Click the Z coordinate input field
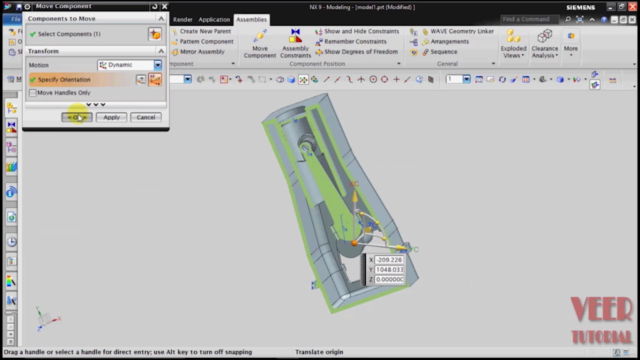This screenshot has width=640, height=360. coord(389,280)
